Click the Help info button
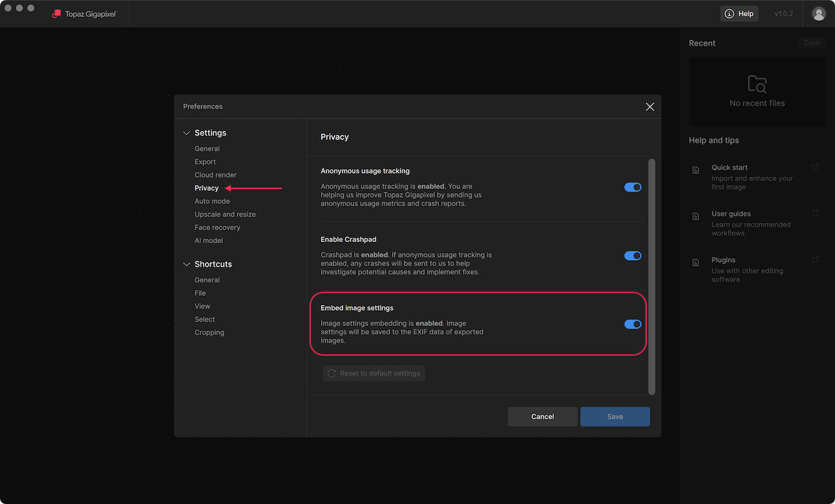This screenshot has height=504, width=835. [739, 14]
